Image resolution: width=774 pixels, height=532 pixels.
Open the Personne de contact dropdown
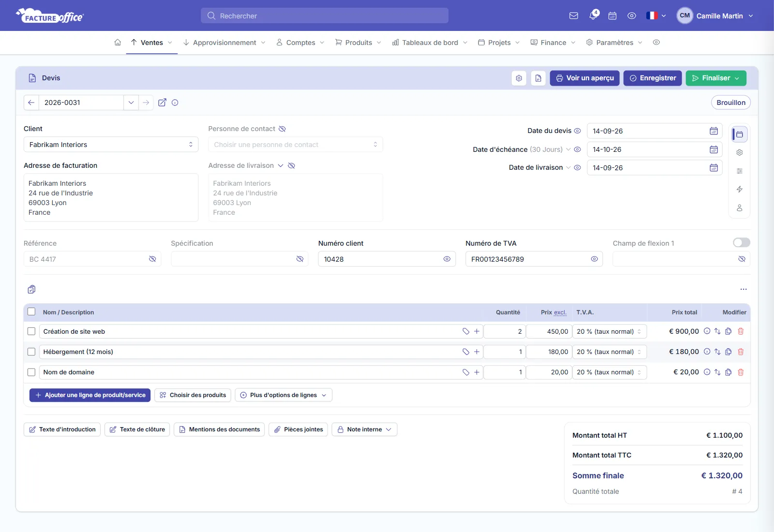pos(296,145)
